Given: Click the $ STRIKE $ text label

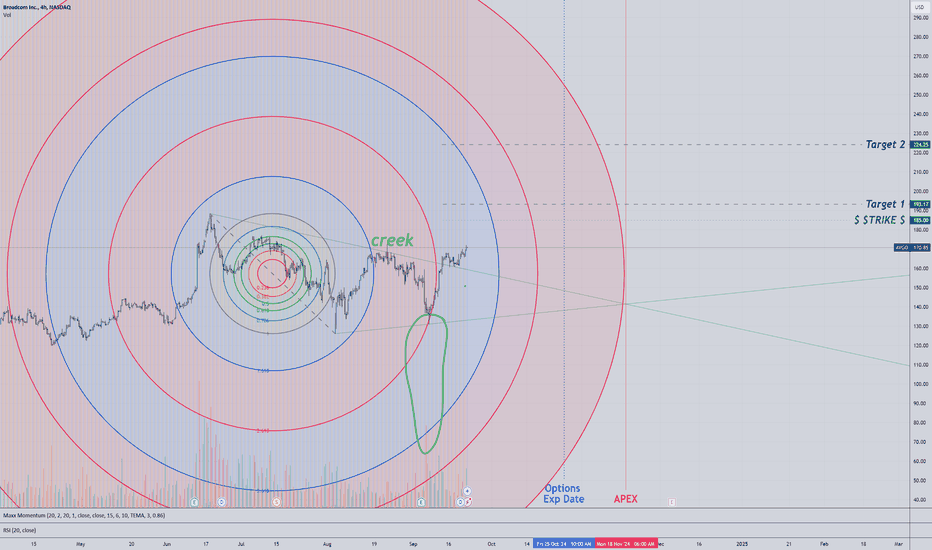Looking at the screenshot, I should pos(880,220).
